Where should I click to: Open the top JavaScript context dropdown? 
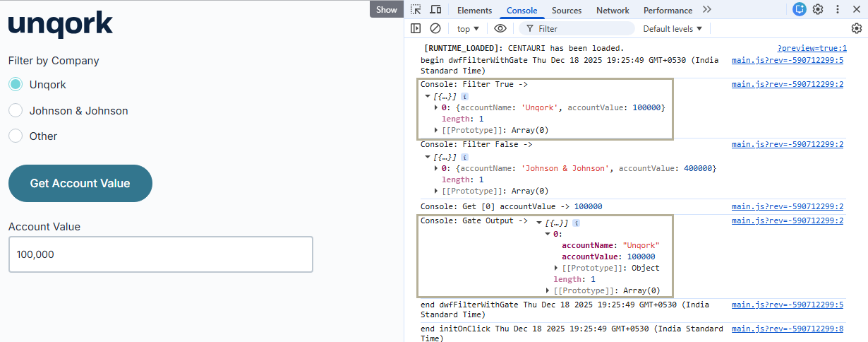pyautogui.click(x=467, y=28)
